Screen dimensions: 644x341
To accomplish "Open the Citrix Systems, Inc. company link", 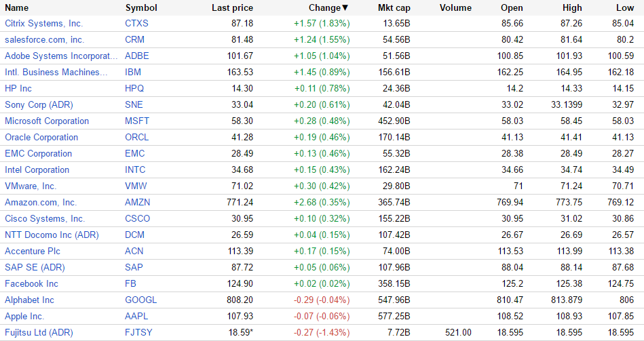I will [43, 24].
